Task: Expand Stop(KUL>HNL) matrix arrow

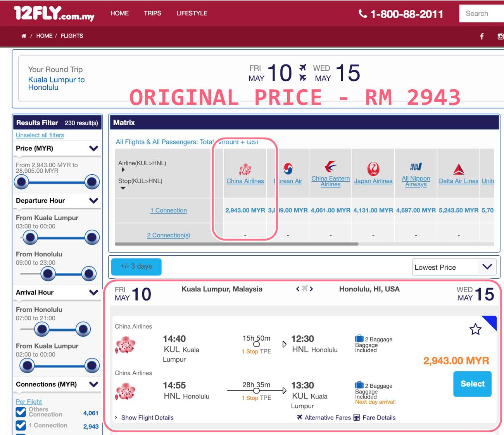Action: point(123,188)
